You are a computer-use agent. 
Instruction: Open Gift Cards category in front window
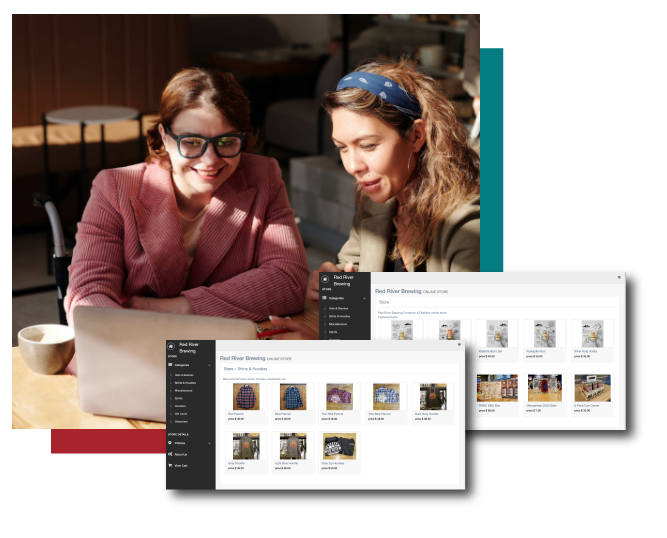pyautogui.click(x=181, y=414)
